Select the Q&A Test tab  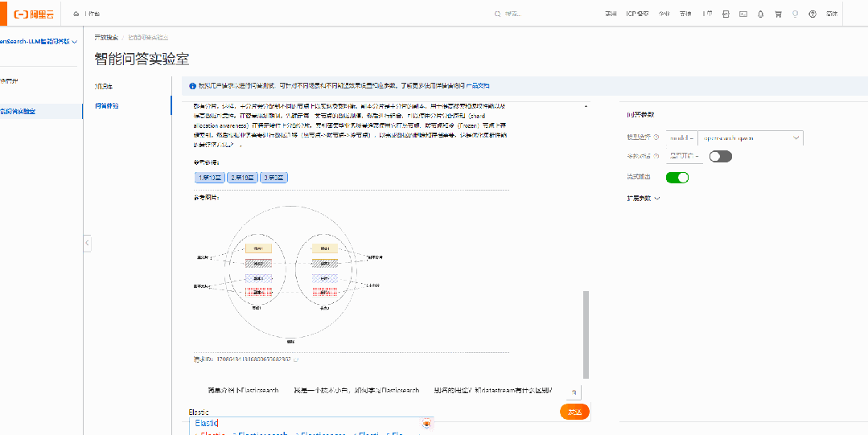107,105
